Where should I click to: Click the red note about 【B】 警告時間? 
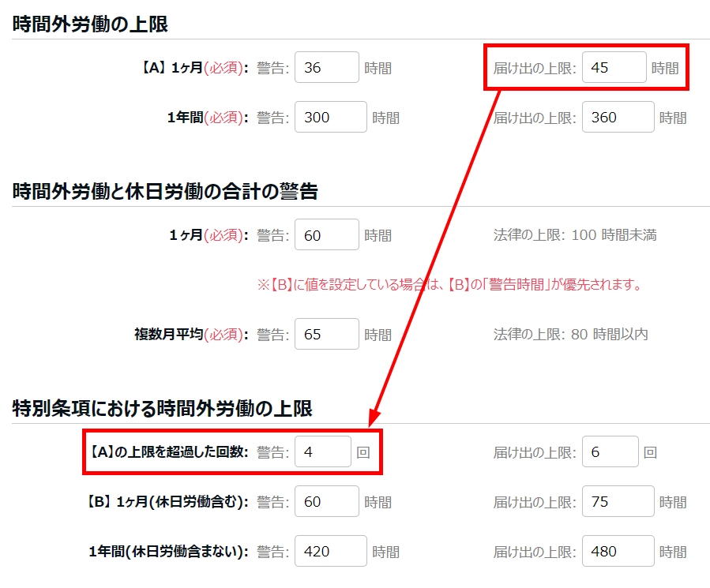[449, 285]
